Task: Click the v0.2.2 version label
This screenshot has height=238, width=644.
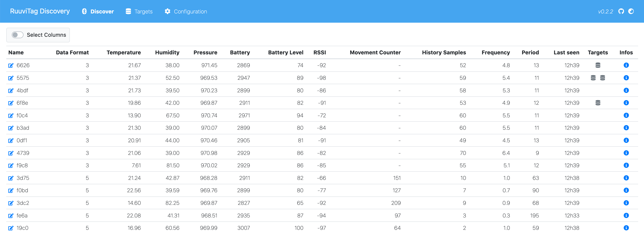Action: (x=605, y=12)
